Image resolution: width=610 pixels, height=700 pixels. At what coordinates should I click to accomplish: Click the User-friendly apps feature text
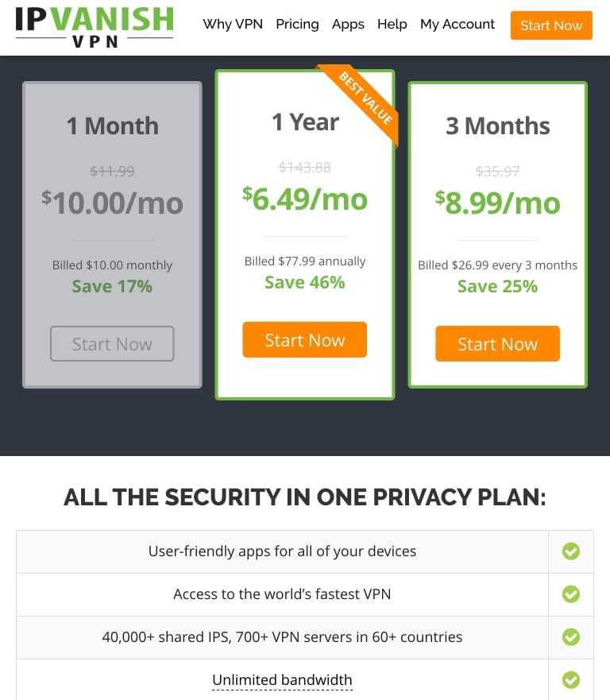[x=282, y=551]
